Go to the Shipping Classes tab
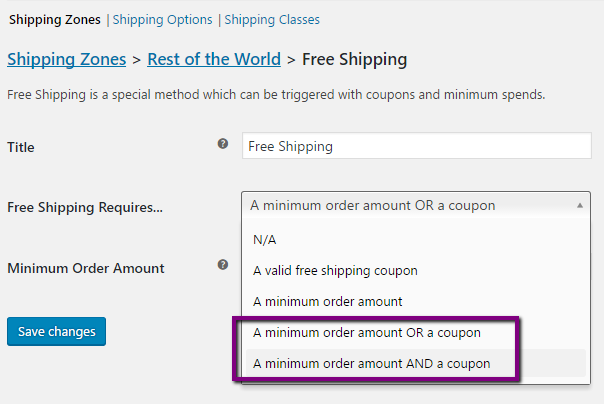The height and width of the screenshot is (404, 604). click(272, 19)
